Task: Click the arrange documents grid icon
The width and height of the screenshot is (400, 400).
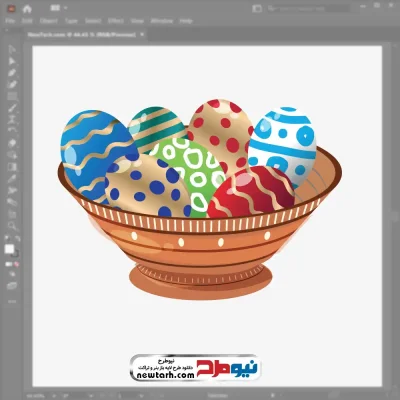Action: click(55, 8)
